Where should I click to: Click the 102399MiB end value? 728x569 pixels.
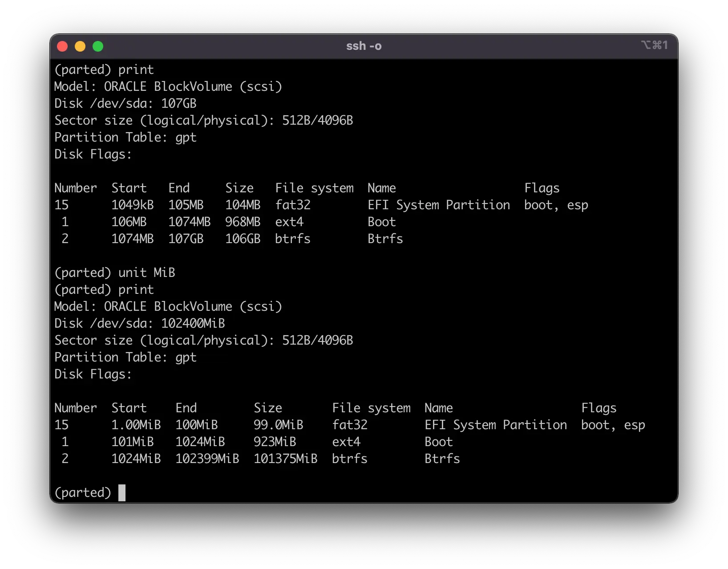pos(207,459)
